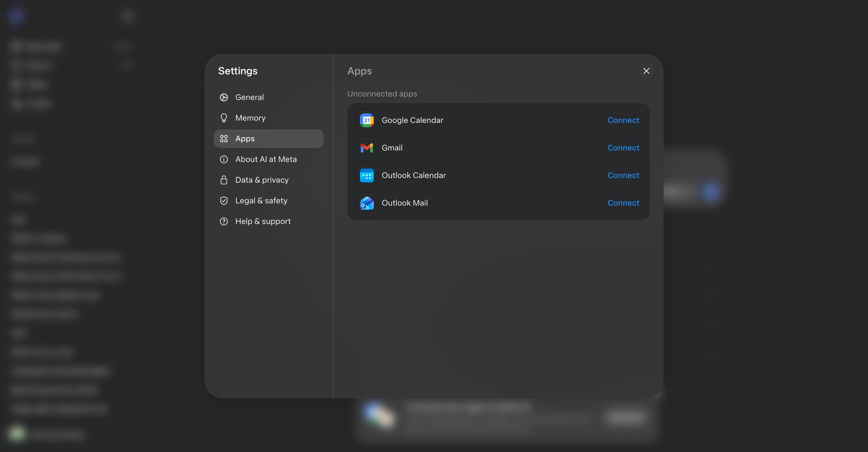Open About AI at Meta section
The height and width of the screenshot is (452, 868).
click(266, 159)
